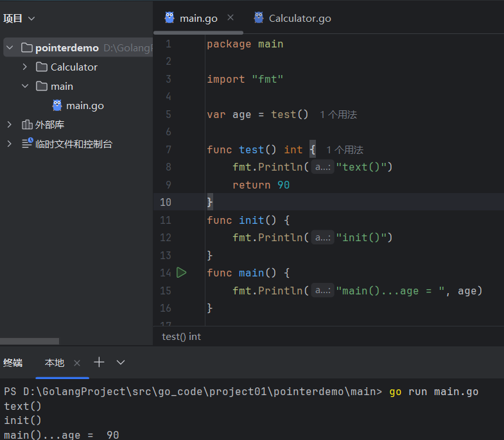The width and height of the screenshot is (504, 440).
Task: Click the gopher icon on Calculator.go tab
Action: coord(259,17)
